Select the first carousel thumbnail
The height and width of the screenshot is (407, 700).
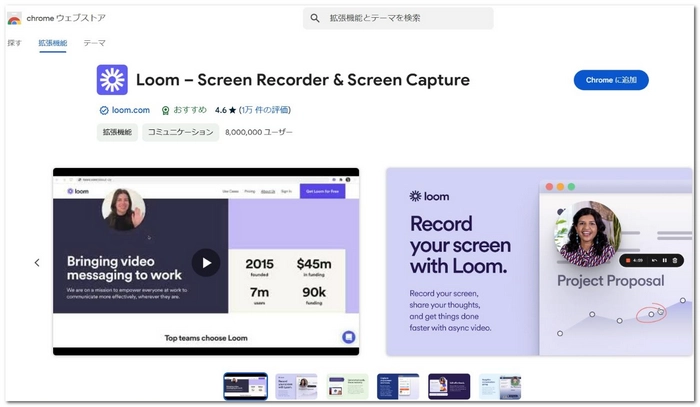click(x=246, y=386)
